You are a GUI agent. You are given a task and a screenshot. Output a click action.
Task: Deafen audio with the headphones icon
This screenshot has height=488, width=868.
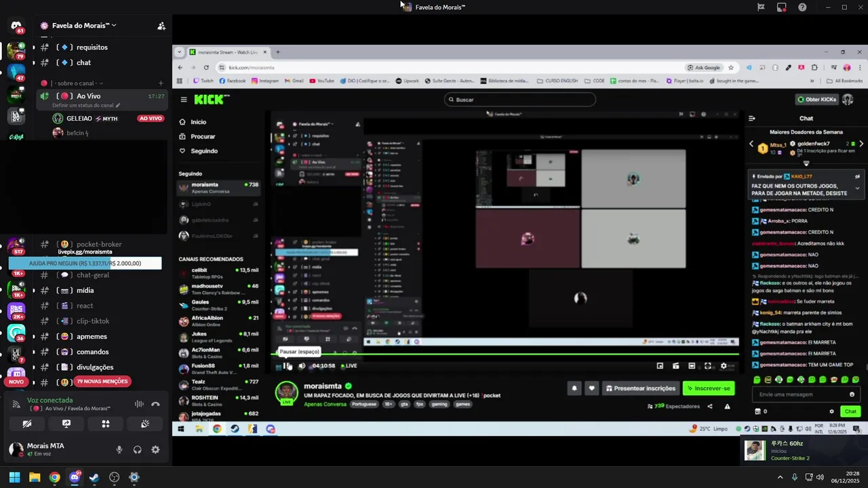[x=138, y=449]
